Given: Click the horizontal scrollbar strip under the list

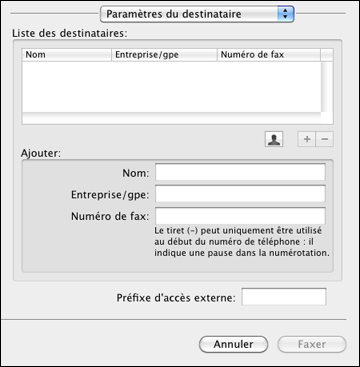Looking at the screenshot, I should pos(171,118).
